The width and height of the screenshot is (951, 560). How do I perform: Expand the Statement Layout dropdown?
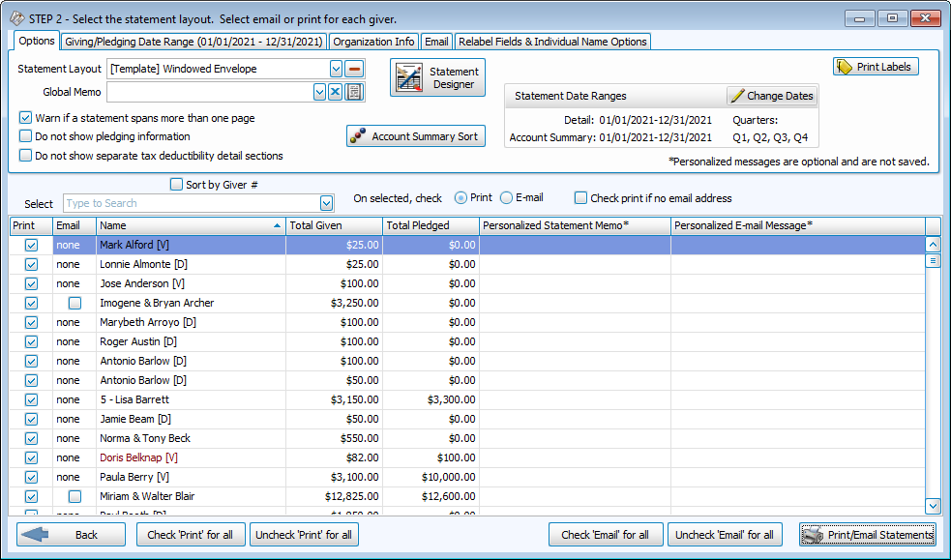coord(336,69)
